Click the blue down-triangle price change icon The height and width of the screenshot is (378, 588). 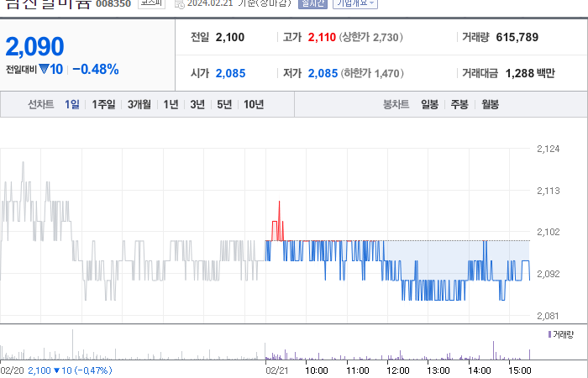click(45, 69)
